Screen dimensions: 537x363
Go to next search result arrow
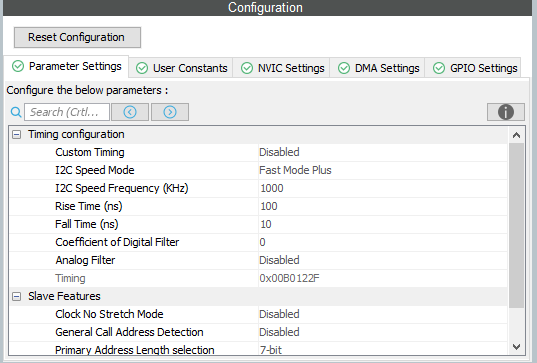(x=170, y=112)
